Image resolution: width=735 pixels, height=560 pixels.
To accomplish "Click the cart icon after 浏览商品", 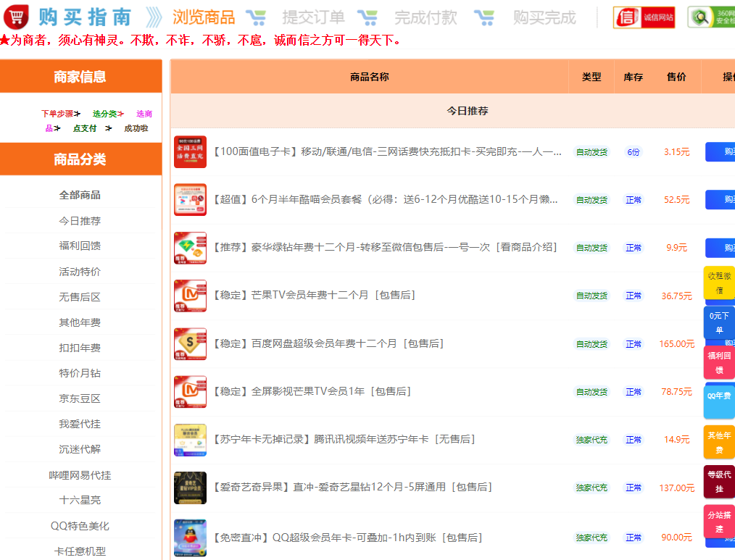I will (256, 18).
